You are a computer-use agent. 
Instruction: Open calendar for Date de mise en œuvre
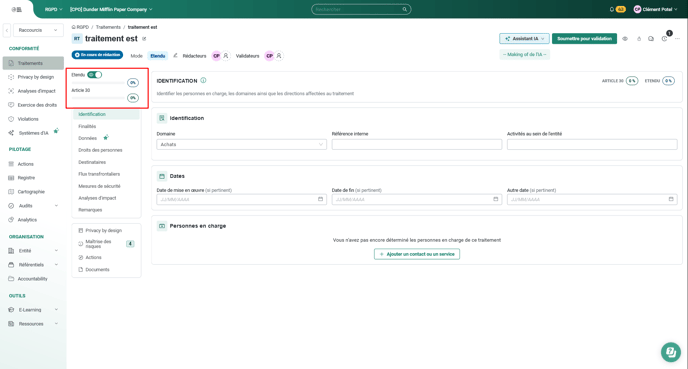point(320,199)
